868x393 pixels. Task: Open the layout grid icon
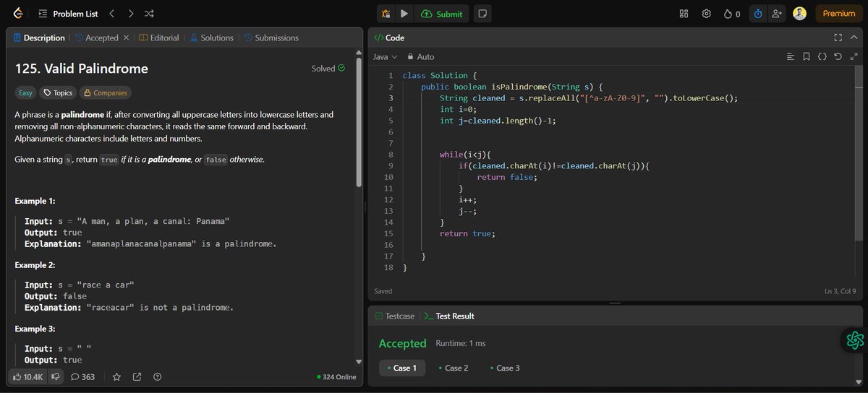[x=684, y=14]
